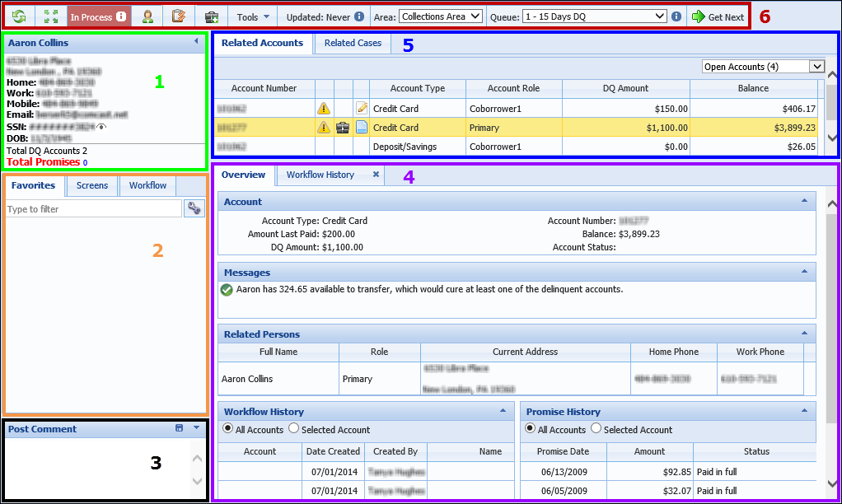The image size is (842, 504).
Task: Click the wrench icon beside the filter box
Action: pos(194,208)
